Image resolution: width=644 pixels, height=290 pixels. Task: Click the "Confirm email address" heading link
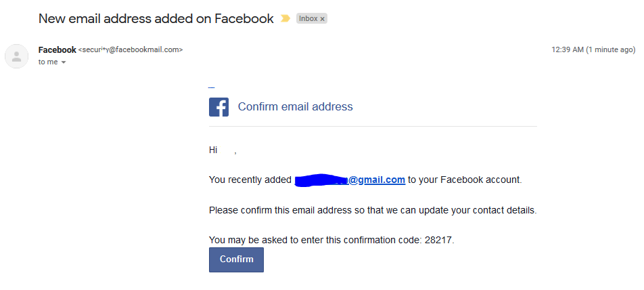click(x=296, y=106)
